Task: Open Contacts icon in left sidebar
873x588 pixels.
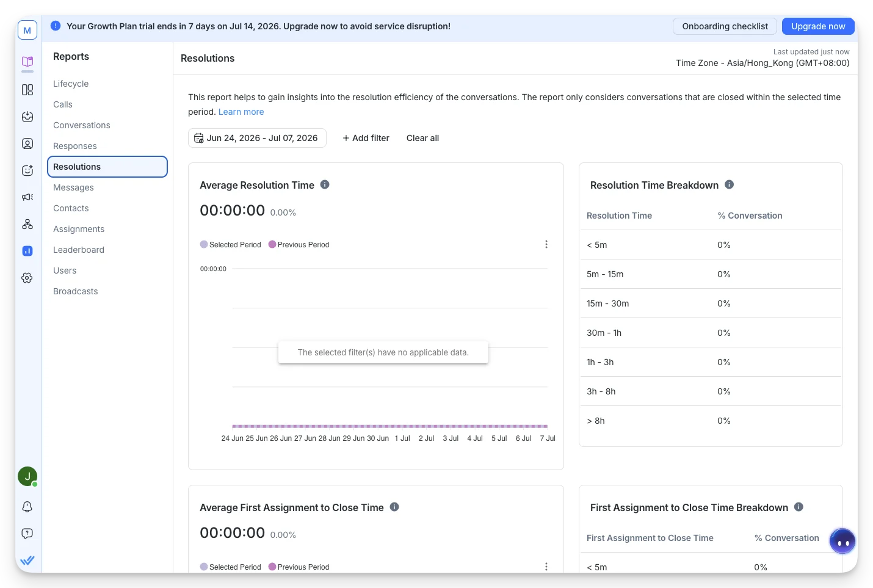Action: click(x=27, y=143)
